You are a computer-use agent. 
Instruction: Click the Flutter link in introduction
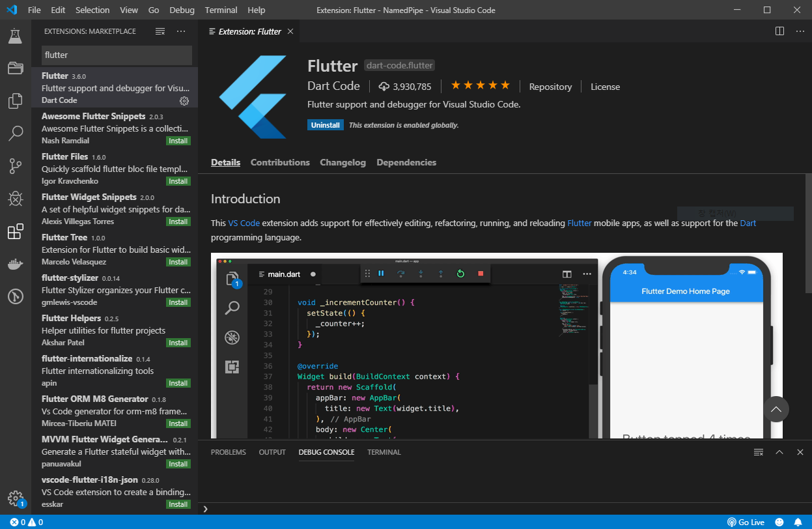coord(580,223)
